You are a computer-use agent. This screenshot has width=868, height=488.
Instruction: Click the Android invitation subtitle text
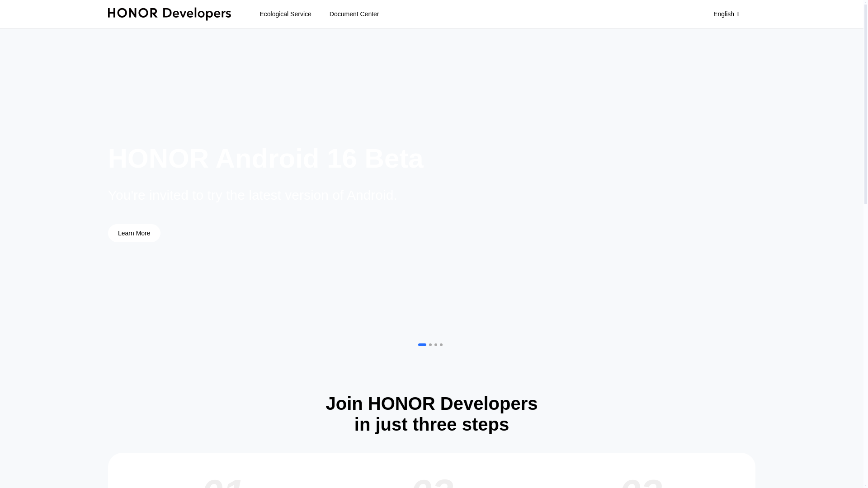252,195
